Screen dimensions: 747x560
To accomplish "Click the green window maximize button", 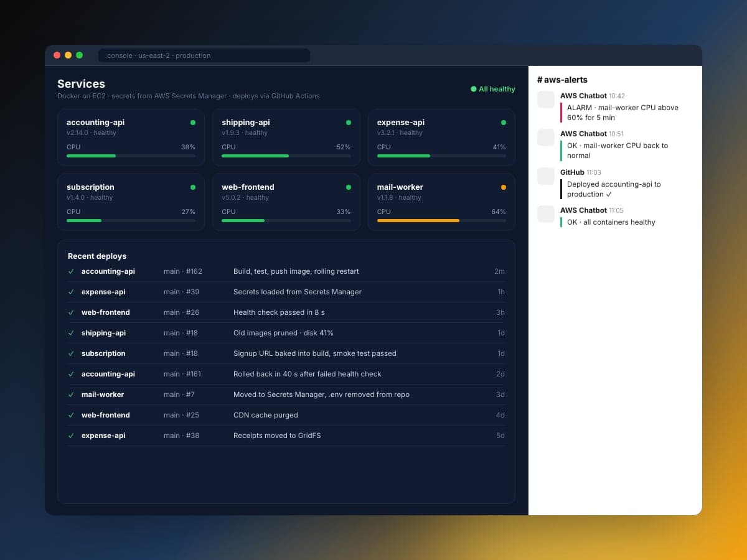I will 79,55.
